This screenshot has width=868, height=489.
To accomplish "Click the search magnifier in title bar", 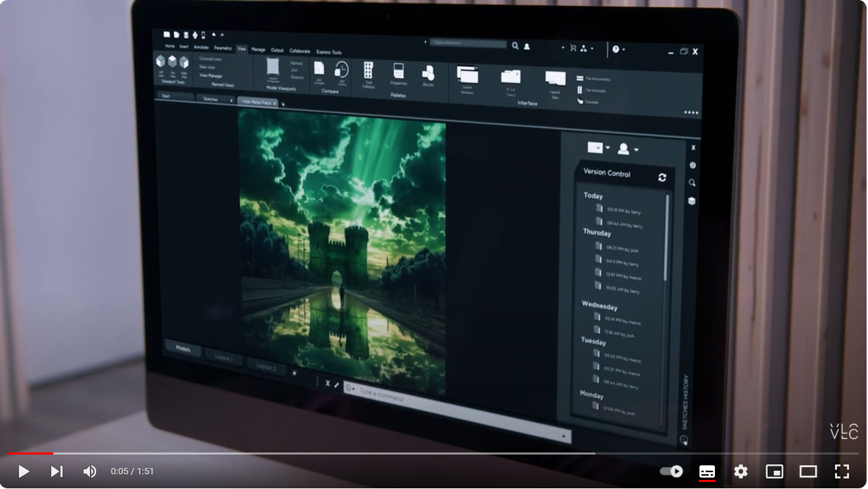I will click(515, 46).
